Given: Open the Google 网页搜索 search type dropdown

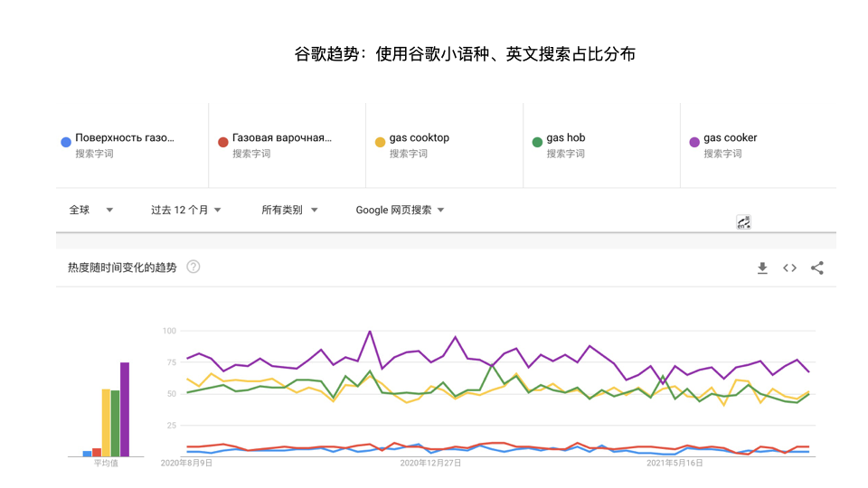Looking at the screenshot, I should tap(400, 211).
